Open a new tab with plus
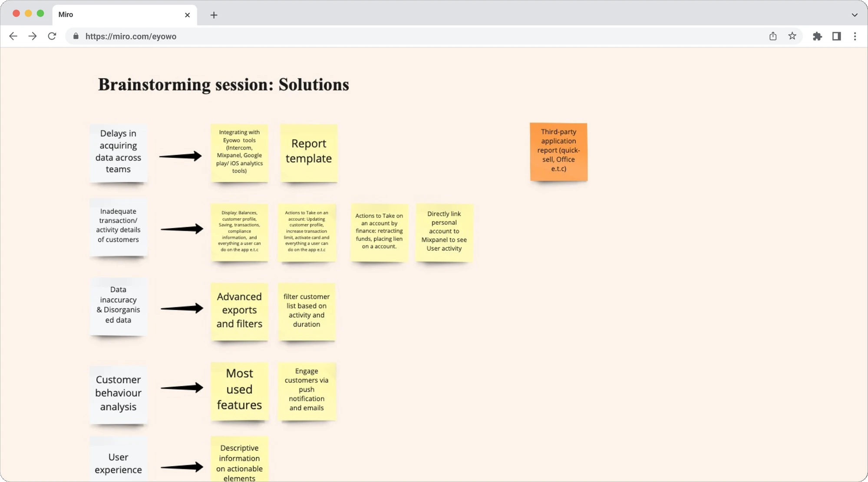868x482 pixels. [x=214, y=15]
